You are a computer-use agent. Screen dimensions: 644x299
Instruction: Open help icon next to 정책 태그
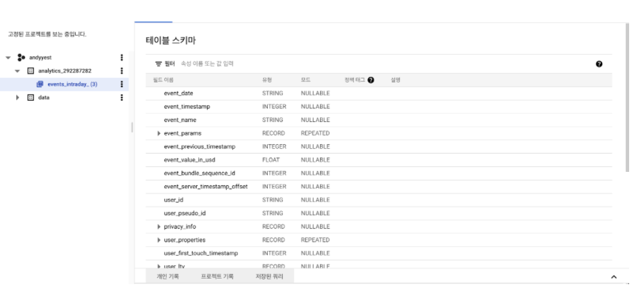[x=371, y=80]
